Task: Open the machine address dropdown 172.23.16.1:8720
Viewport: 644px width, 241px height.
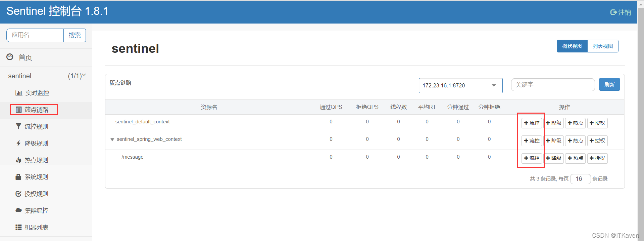Action: (460, 85)
